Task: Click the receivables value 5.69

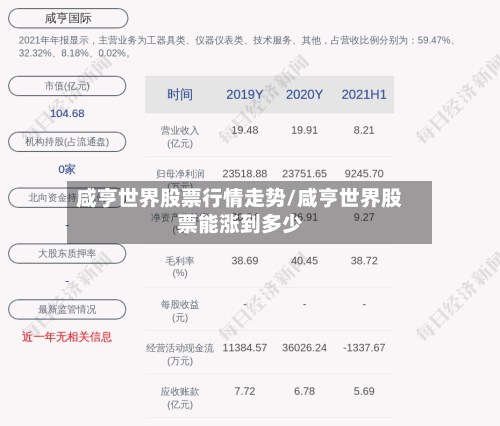Action: tap(364, 391)
